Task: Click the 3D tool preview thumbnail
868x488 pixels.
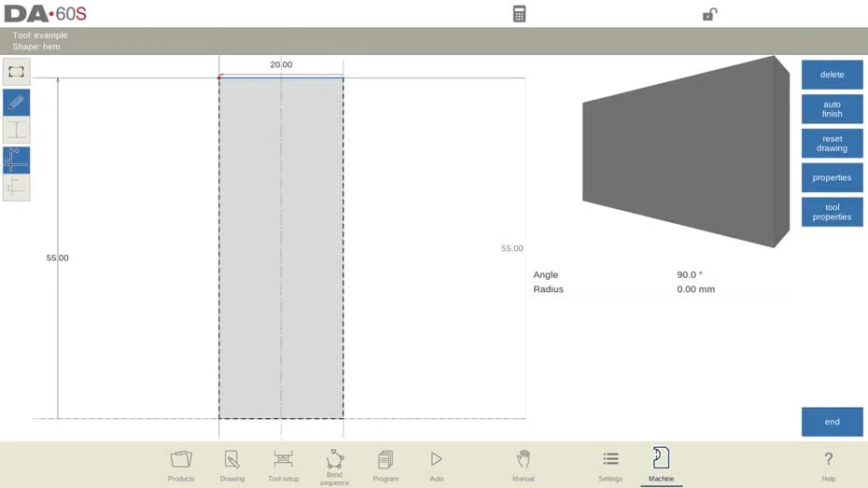Action: pos(686,151)
